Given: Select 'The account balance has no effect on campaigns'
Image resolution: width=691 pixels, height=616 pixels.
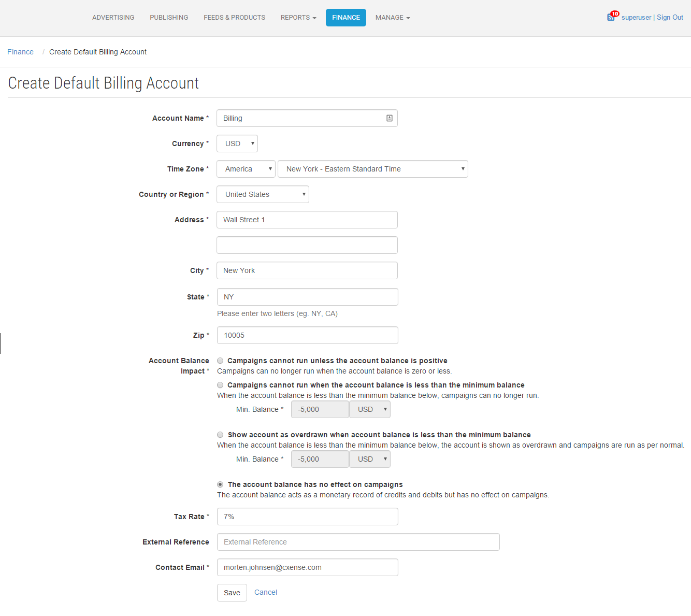Looking at the screenshot, I should [220, 484].
